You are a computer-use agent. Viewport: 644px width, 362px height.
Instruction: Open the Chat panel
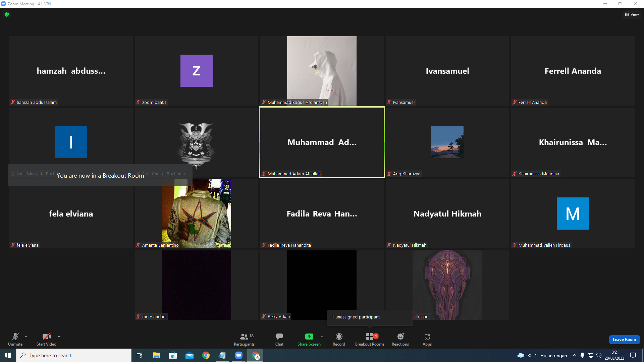point(279,339)
